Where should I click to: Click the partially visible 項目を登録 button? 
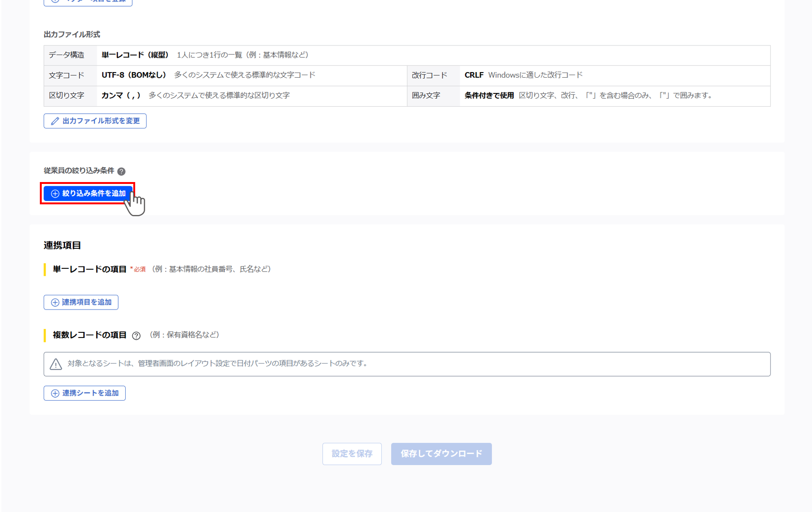pos(88,2)
